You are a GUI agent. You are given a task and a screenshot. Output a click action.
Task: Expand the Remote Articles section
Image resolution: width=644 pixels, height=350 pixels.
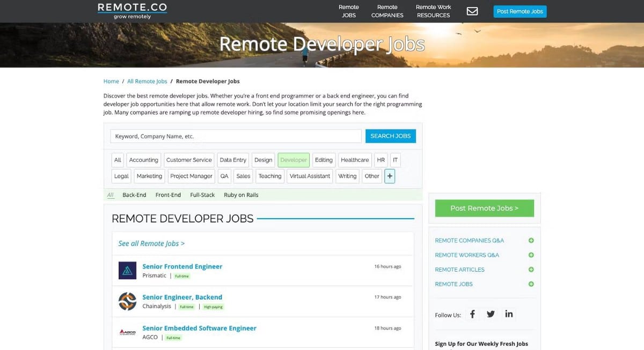[531, 270]
